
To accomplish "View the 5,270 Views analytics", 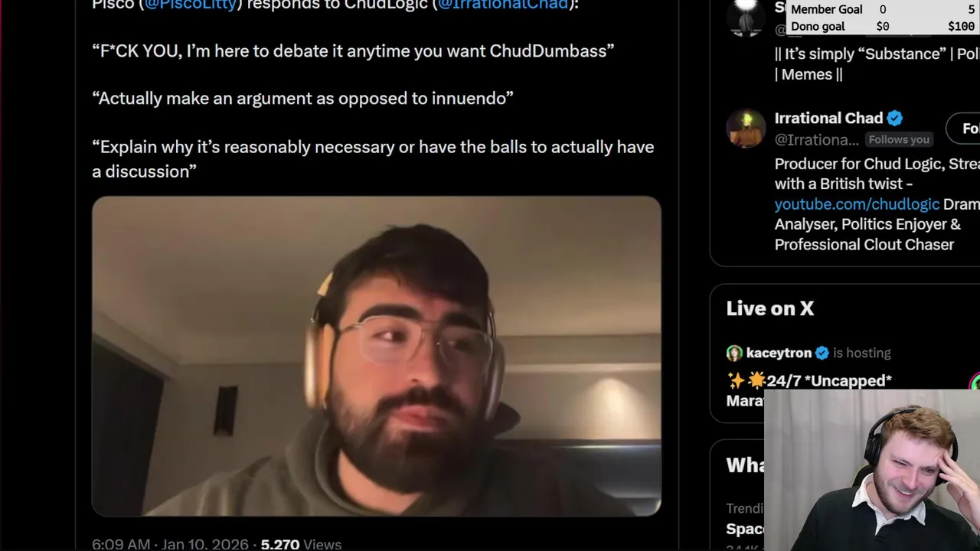I will pyautogui.click(x=301, y=543).
